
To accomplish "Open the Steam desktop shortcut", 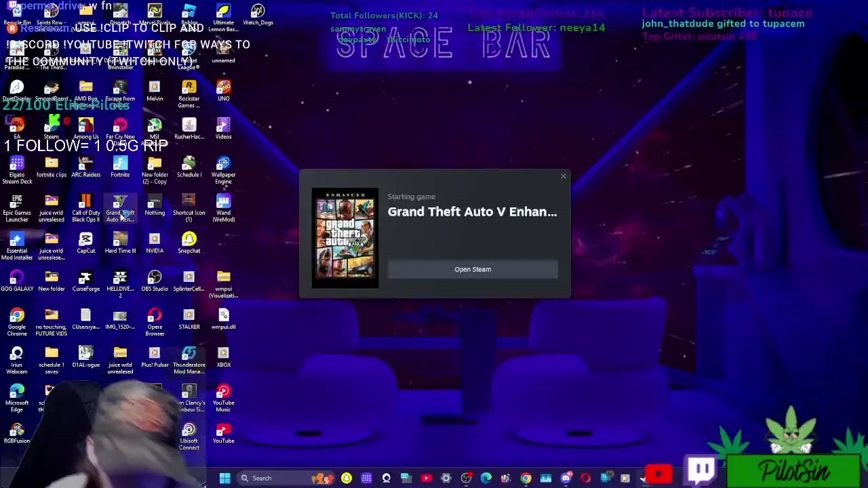I will pos(52,127).
